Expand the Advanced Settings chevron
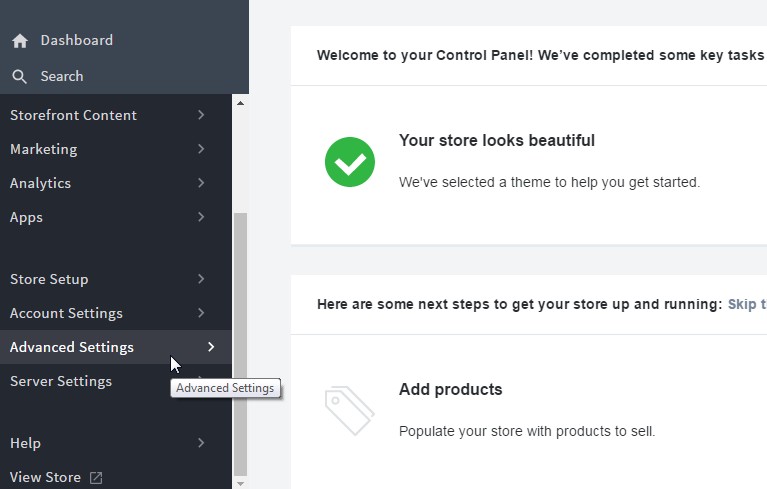Viewport: 767px width, 489px height. [211, 347]
